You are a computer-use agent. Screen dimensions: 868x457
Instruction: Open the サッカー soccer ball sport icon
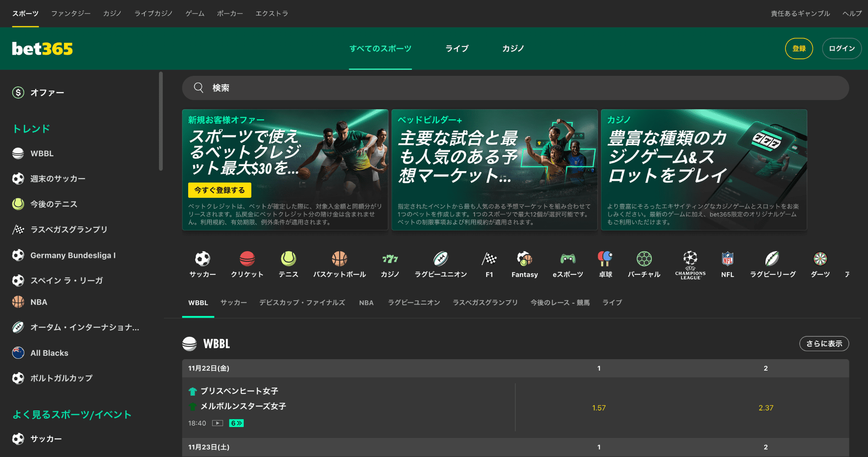coord(203,258)
